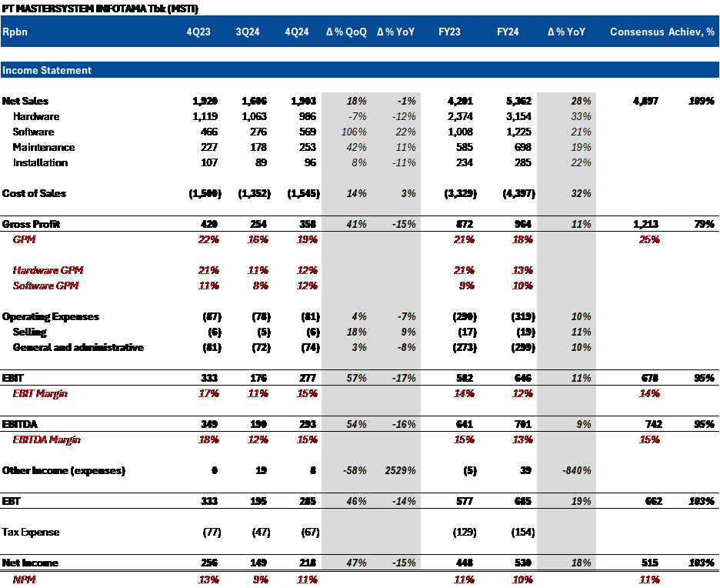Select the 'Maintenance' row label
This screenshot has height=588, width=720.
pyautogui.click(x=44, y=147)
